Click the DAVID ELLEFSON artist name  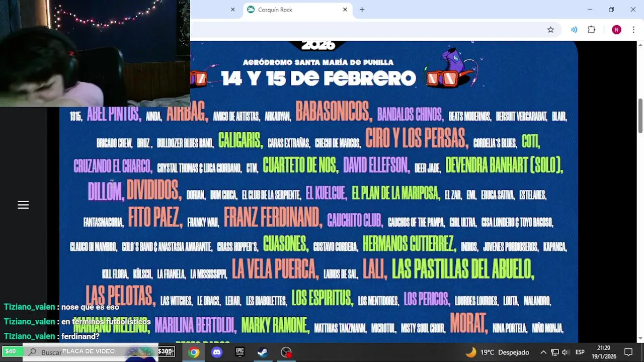pos(376,165)
